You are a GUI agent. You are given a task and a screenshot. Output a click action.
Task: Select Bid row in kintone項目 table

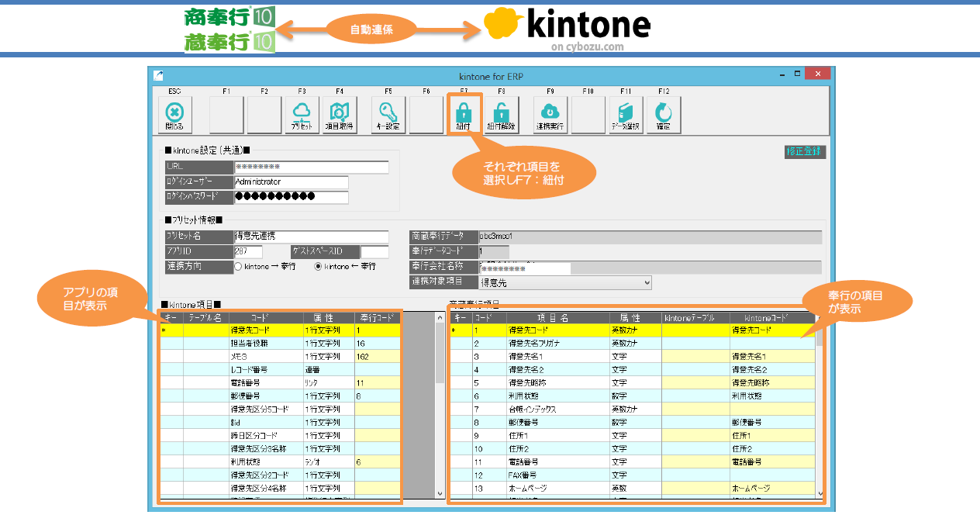[281, 422]
